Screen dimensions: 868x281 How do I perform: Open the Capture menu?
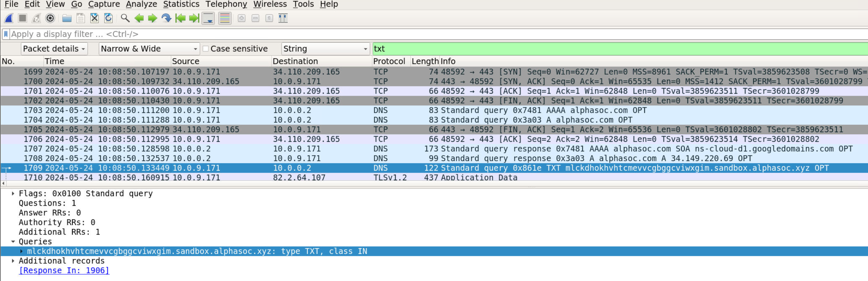[x=104, y=4]
